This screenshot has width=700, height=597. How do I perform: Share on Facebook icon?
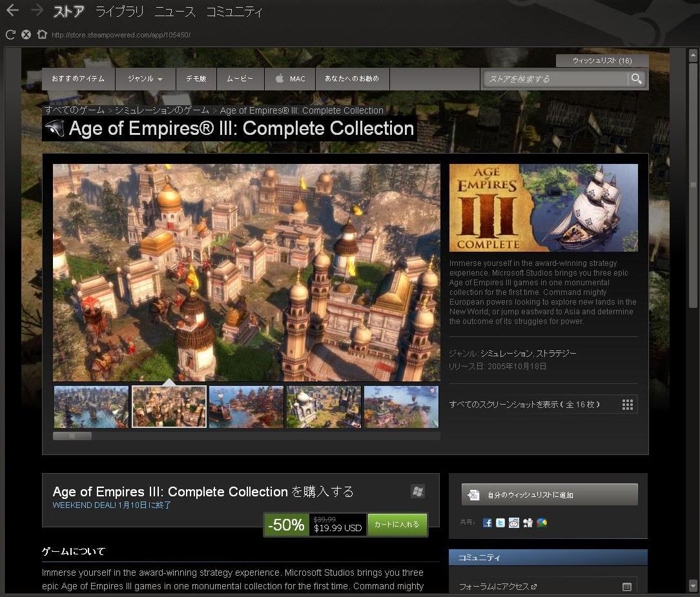coord(488,523)
